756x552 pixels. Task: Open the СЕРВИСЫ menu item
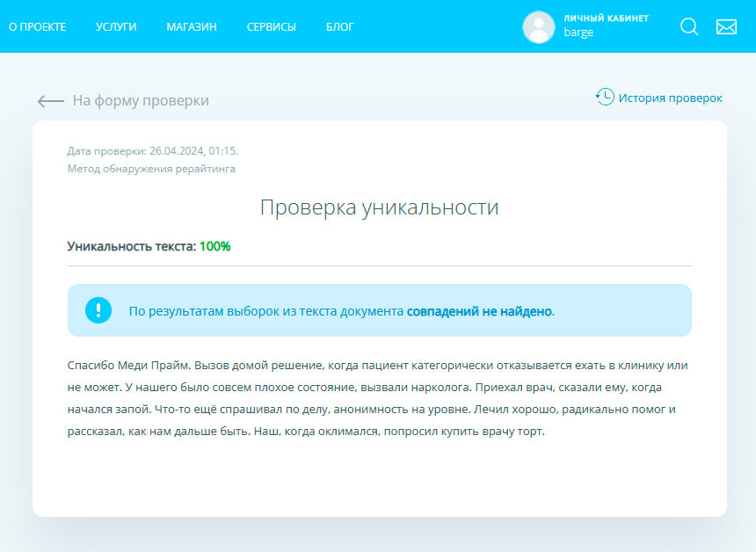point(272,27)
